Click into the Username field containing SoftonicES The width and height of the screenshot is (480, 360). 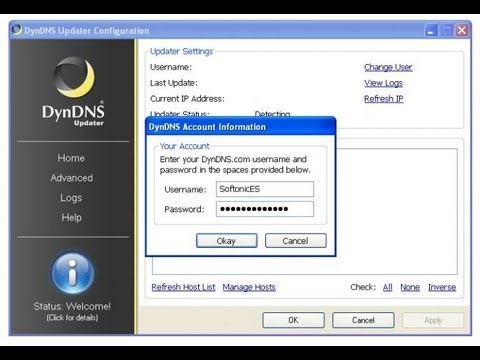pyautogui.click(x=265, y=189)
